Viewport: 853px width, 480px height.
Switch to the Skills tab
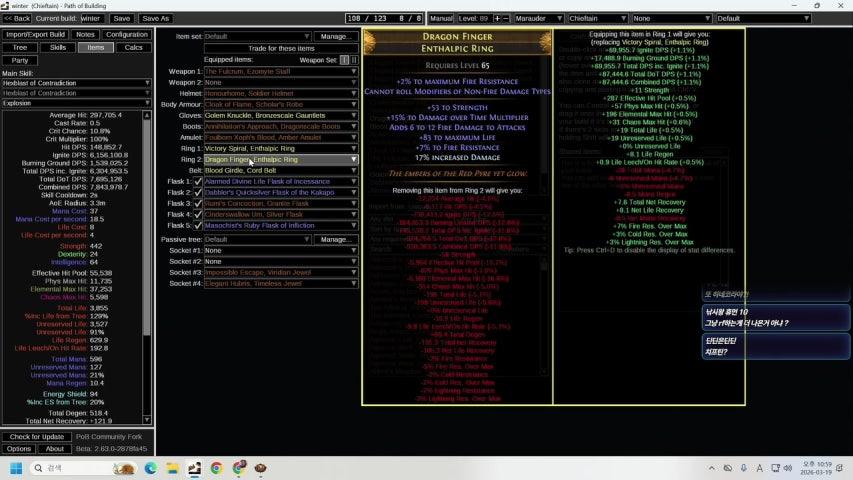click(x=58, y=47)
